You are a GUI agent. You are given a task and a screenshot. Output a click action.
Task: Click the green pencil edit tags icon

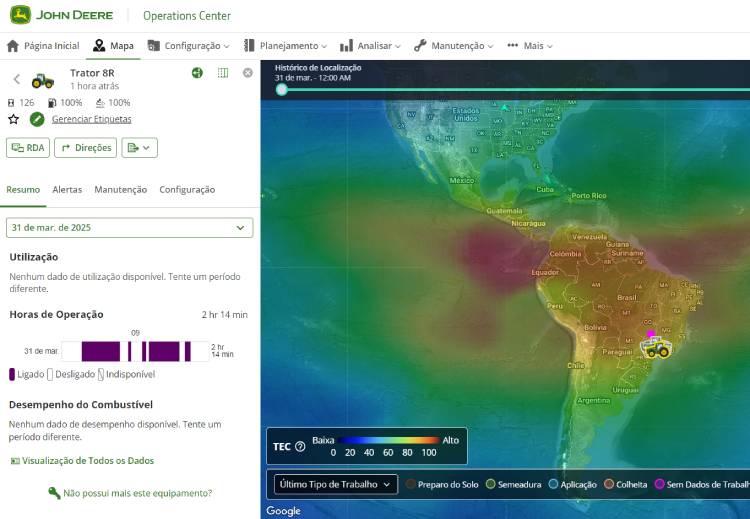tap(37, 119)
